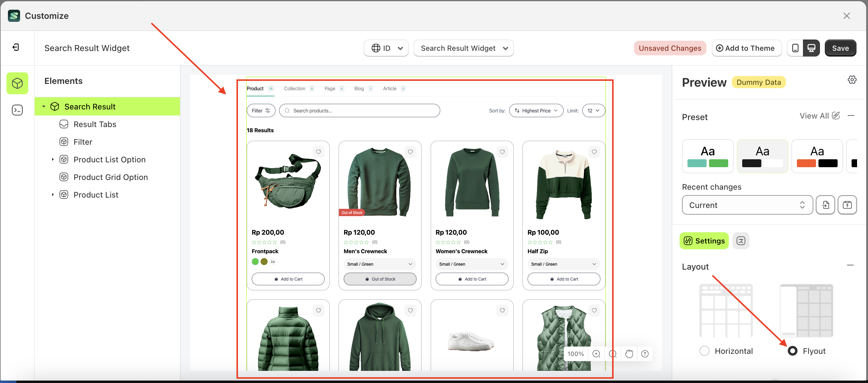Image resolution: width=868 pixels, height=383 pixels.
Task: Click the export preset icon button
Action: tap(847, 205)
